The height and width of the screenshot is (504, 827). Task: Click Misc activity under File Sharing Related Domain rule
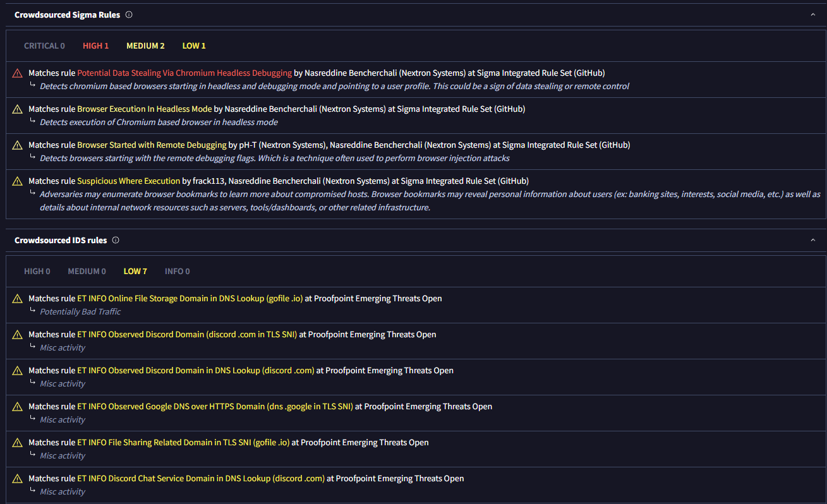(x=63, y=456)
